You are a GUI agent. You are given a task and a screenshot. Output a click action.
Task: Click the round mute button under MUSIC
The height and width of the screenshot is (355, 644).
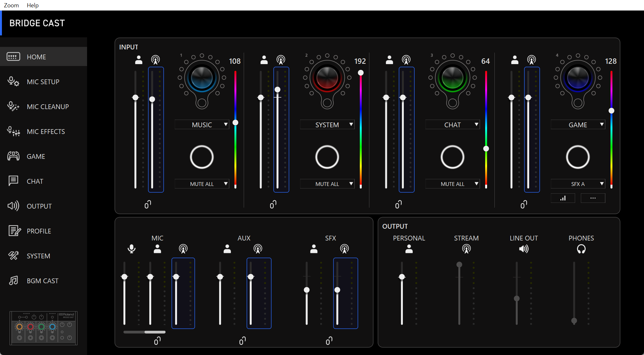click(x=202, y=157)
